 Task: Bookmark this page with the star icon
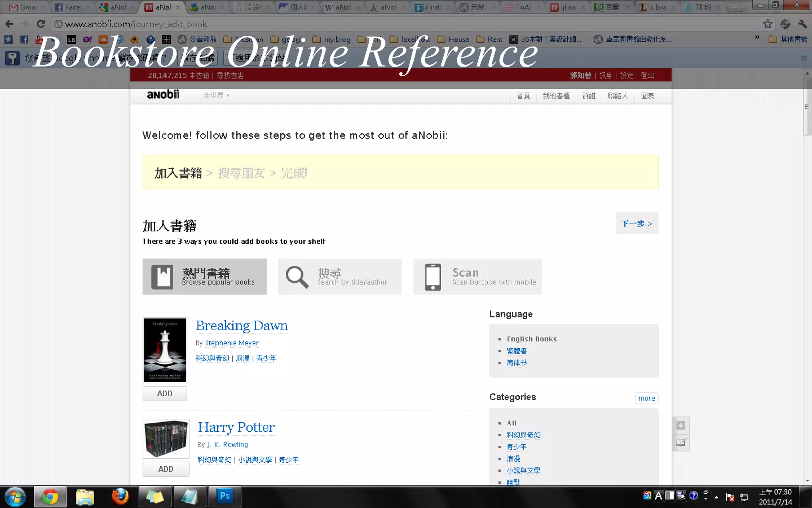[x=768, y=24]
